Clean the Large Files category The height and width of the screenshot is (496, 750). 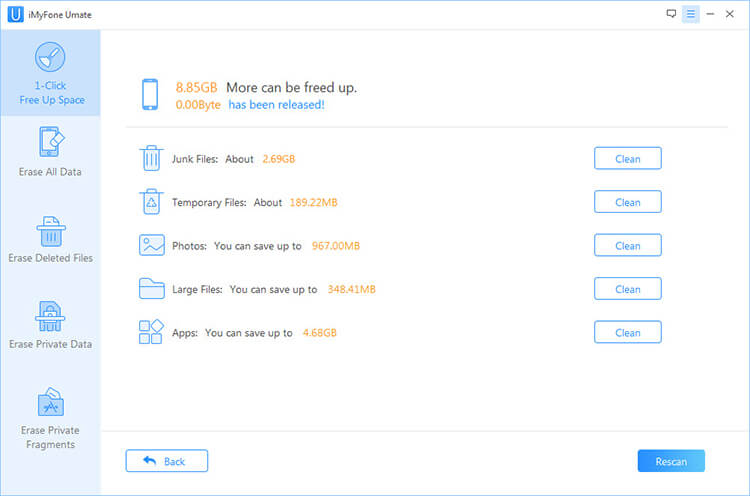coord(628,289)
